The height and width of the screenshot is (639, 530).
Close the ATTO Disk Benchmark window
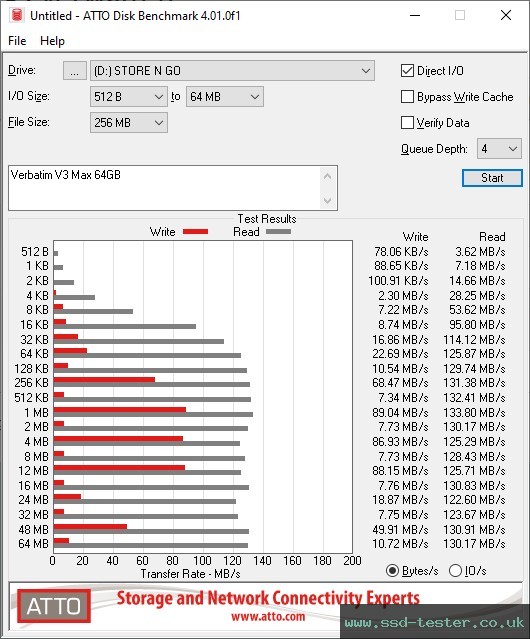click(x=506, y=15)
